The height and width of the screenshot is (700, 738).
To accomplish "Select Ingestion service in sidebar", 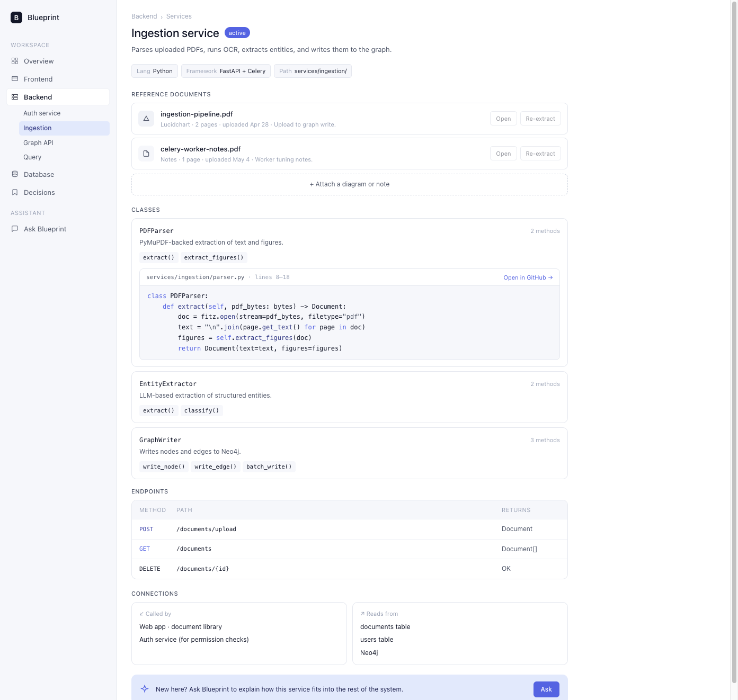I will [x=64, y=128].
